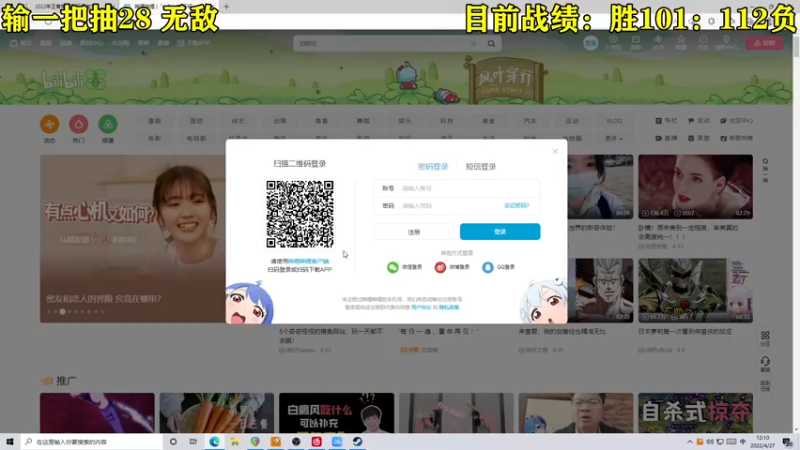Click the 首页 home item in top nav

21,43
